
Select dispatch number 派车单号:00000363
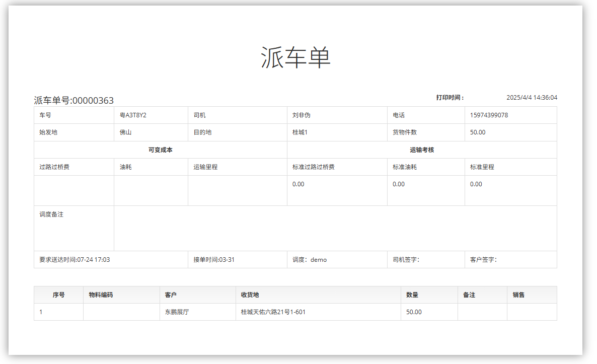74,100
